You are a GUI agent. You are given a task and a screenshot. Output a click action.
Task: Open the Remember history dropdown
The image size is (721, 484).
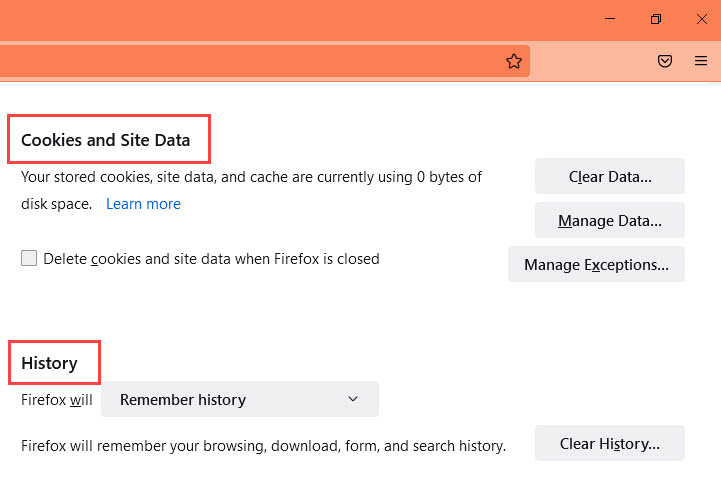point(239,400)
